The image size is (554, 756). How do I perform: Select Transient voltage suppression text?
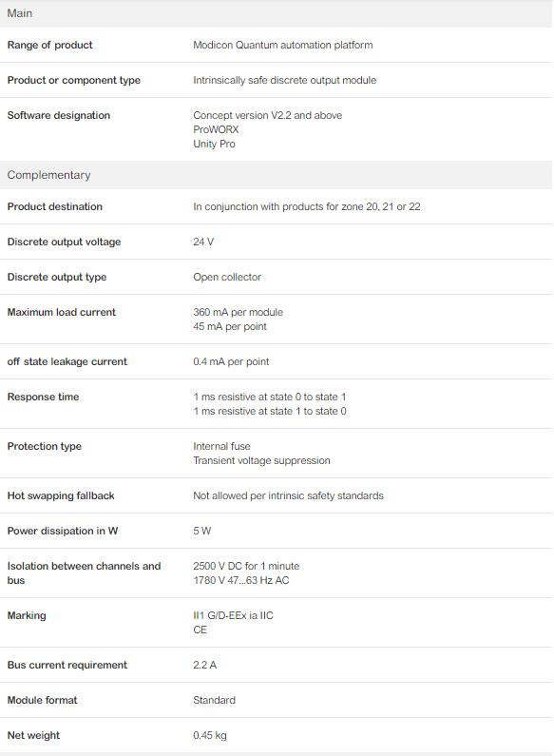coord(261,460)
